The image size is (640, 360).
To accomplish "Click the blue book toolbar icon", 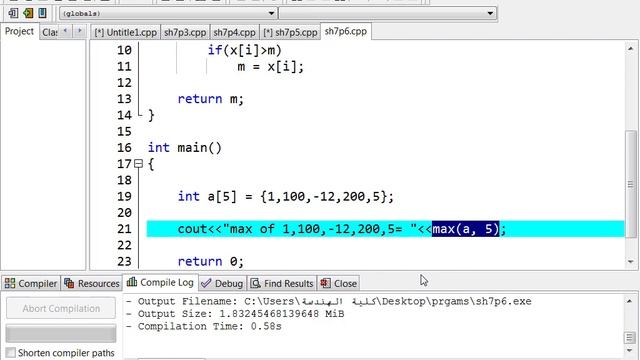I will coord(42,13).
